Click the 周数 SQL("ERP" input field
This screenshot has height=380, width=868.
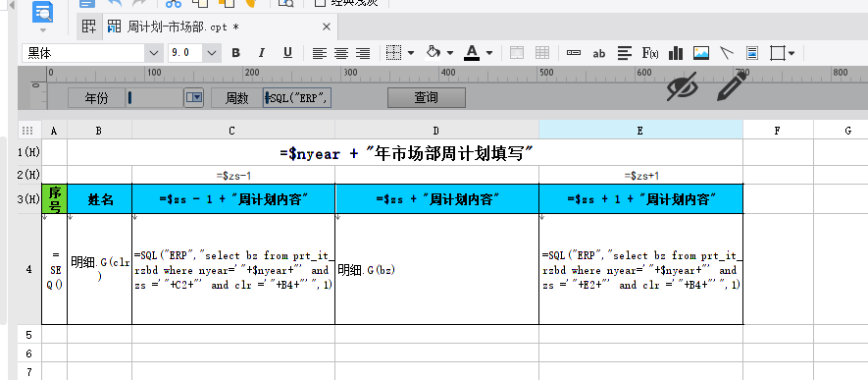click(297, 98)
